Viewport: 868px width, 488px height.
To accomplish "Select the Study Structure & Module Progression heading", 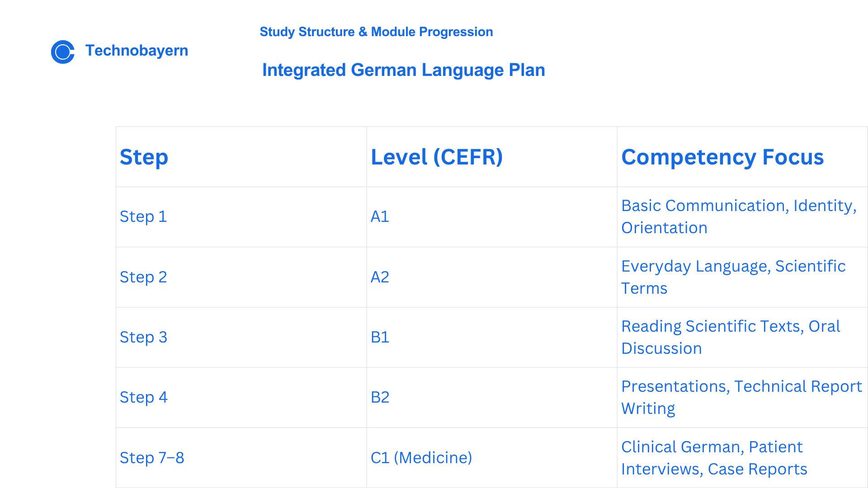I will click(376, 32).
